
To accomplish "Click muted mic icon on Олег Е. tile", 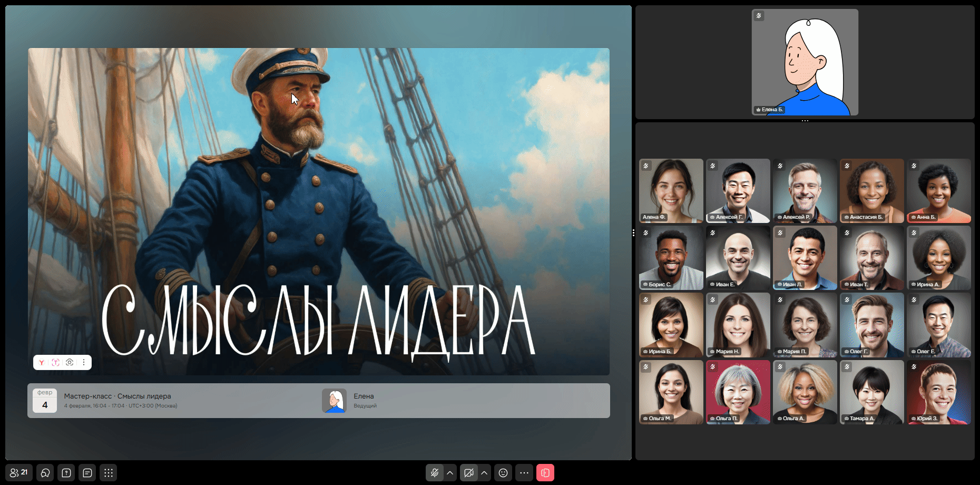I will click(x=914, y=299).
